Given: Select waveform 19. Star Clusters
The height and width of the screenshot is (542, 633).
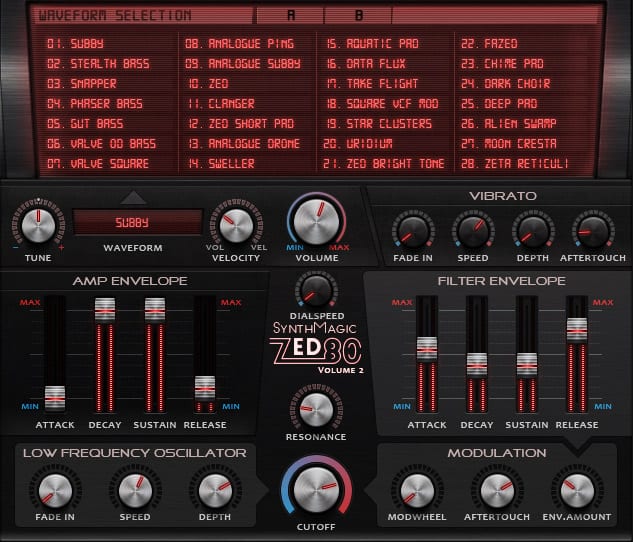Looking at the screenshot, I should point(379,123).
